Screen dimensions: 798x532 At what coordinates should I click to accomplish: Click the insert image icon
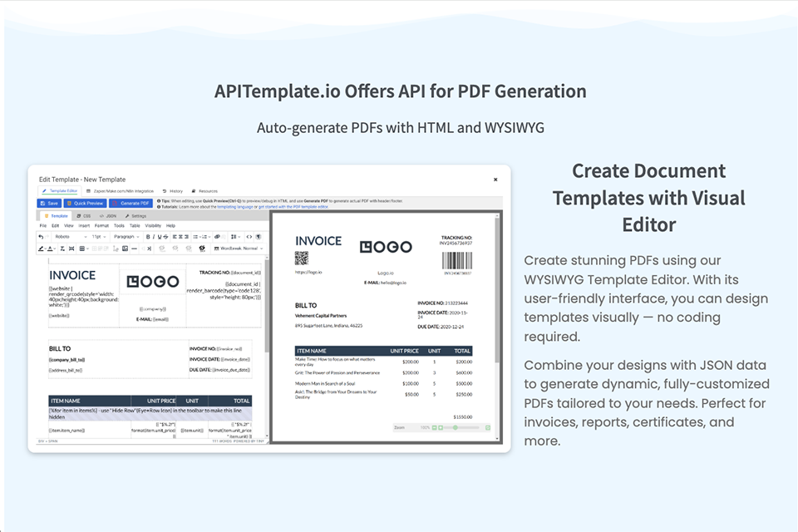125,249
